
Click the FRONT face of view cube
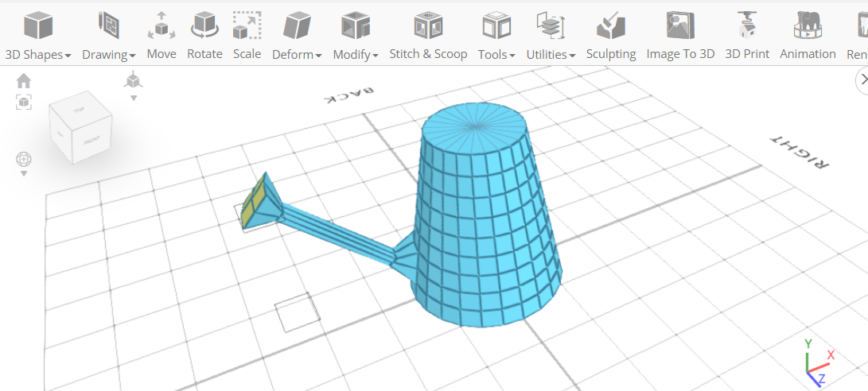pyautogui.click(x=92, y=141)
